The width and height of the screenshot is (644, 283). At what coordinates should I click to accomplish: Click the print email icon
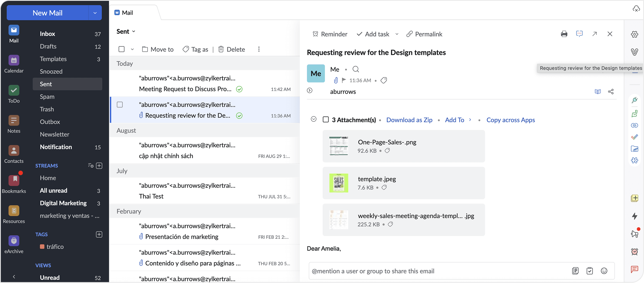tap(564, 34)
